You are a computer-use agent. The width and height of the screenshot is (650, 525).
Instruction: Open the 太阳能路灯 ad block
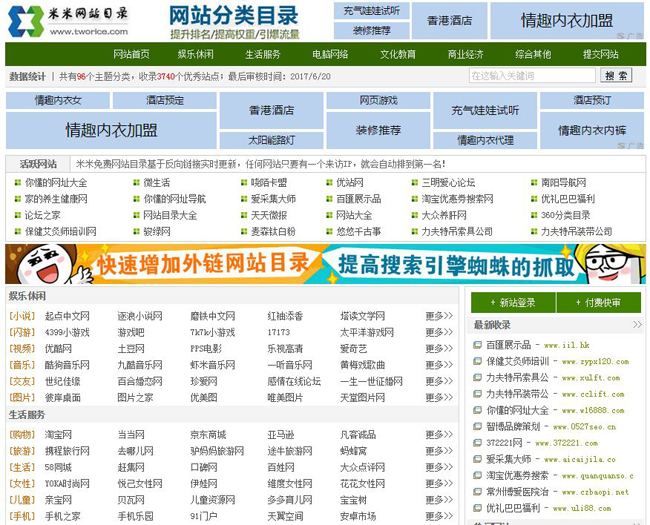click(272, 140)
